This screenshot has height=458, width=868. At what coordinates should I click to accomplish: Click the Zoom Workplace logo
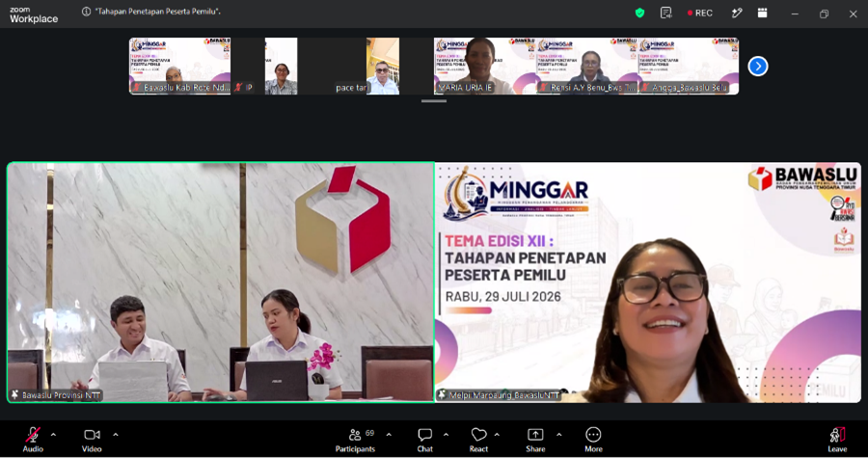point(34,14)
